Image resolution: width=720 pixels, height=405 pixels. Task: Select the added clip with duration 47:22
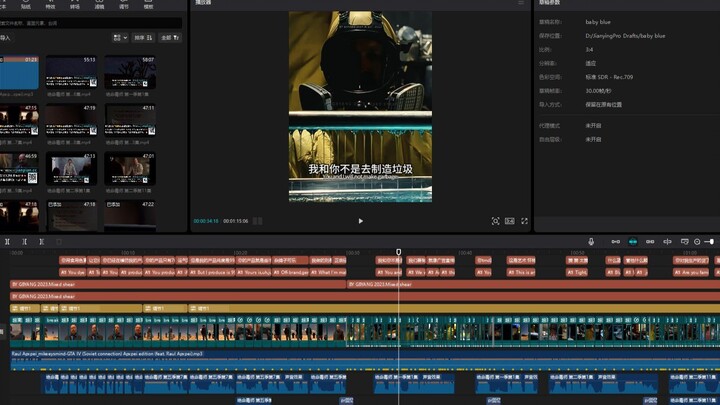pos(130,216)
